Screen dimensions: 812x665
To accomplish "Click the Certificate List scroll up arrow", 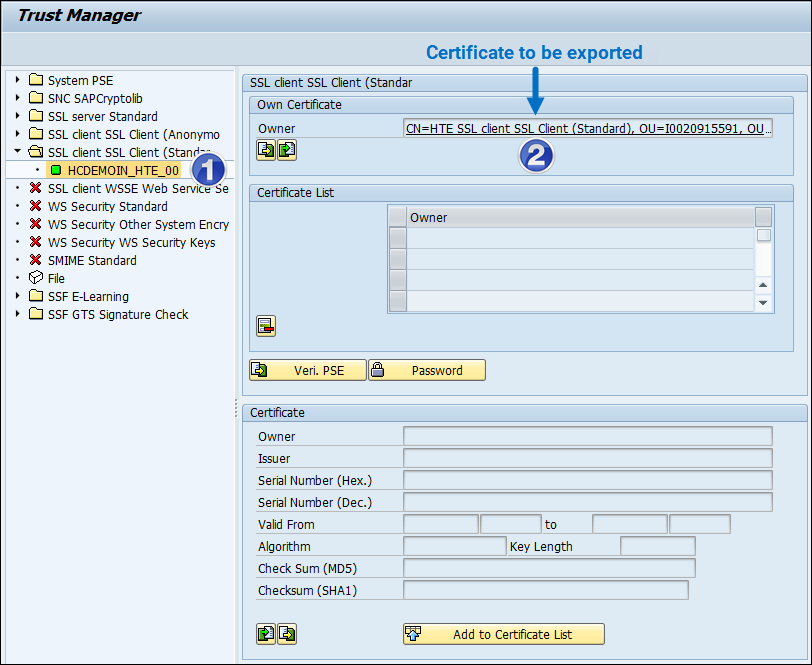I will (763, 285).
